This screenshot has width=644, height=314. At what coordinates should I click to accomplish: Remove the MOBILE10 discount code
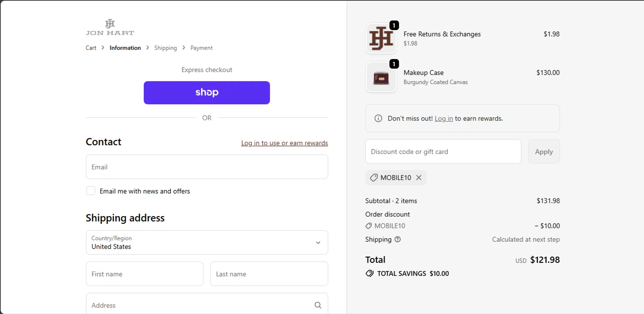tap(419, 177)
